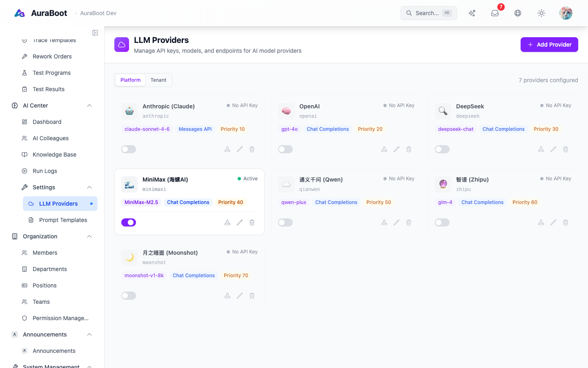
Task: Open the user avatar menu
Action: (566, 13)
